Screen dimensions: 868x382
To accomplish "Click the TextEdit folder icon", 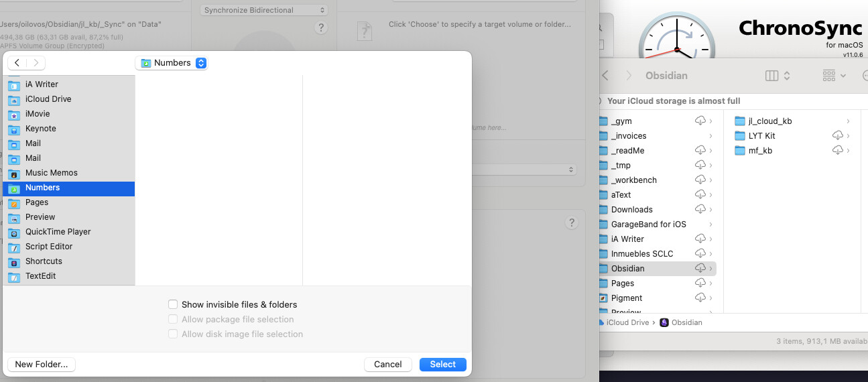I will point(14,276).
